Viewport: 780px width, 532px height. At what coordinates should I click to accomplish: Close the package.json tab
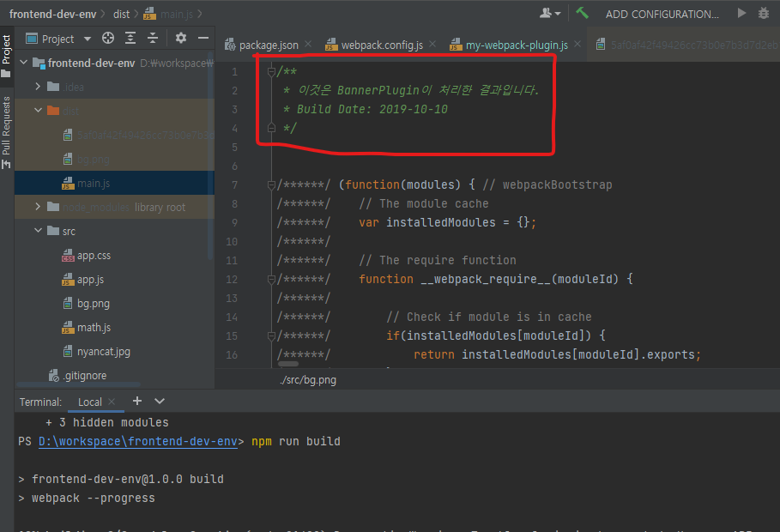[x=308, y=45]
